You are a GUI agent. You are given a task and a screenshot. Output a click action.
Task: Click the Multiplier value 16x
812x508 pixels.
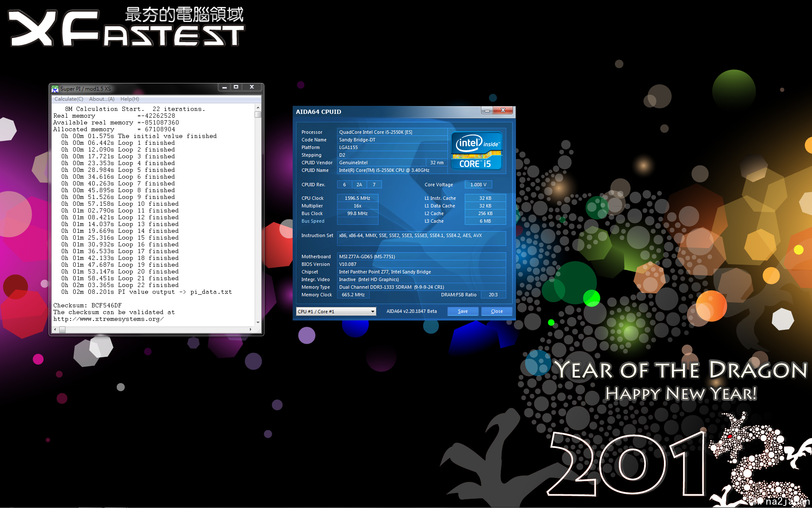click(x=357, y=206)
